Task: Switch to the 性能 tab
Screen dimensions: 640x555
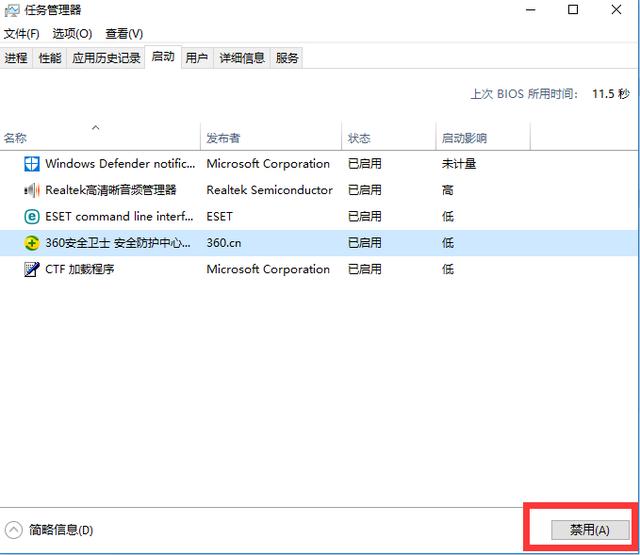Action: [x=50, y=58]
